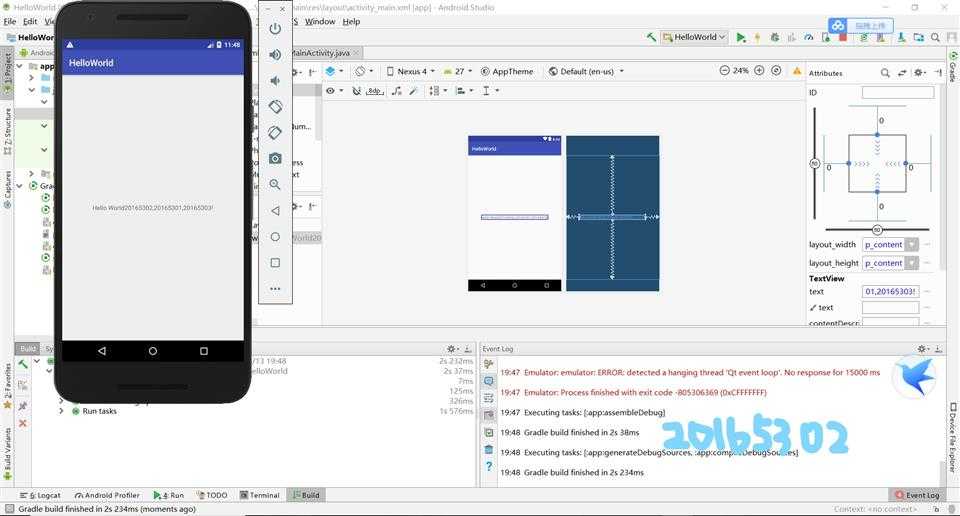The height and width of the screenshot is (516, 960).
Task: Toggle autoconnect magnet in design toolbar
Action: (x=356, y=91)
